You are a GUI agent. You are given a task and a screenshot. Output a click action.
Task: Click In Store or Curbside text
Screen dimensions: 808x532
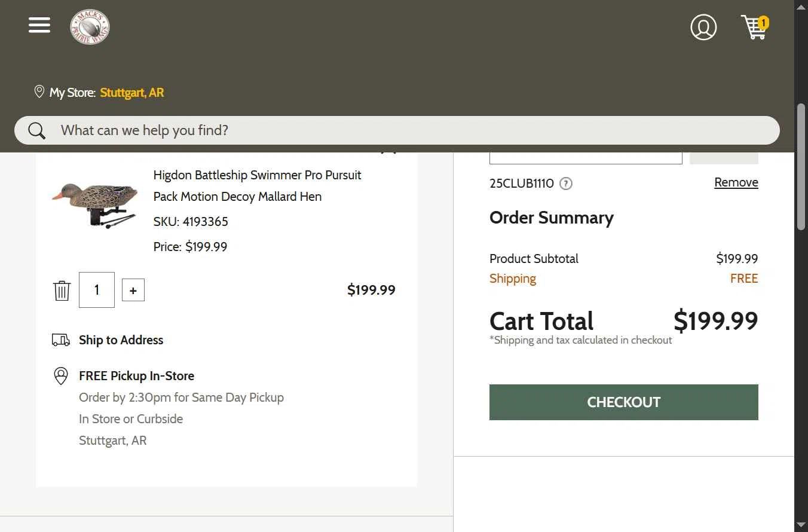131,419
